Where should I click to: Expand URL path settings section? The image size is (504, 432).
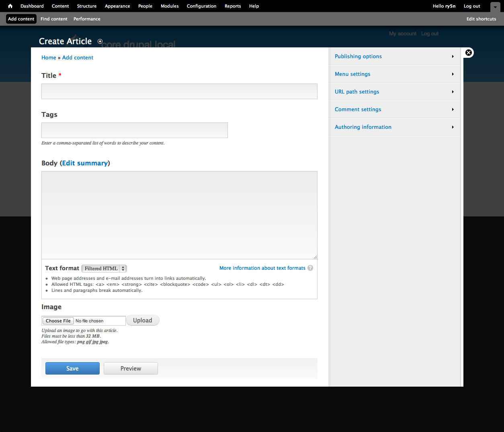click(357, 92)
